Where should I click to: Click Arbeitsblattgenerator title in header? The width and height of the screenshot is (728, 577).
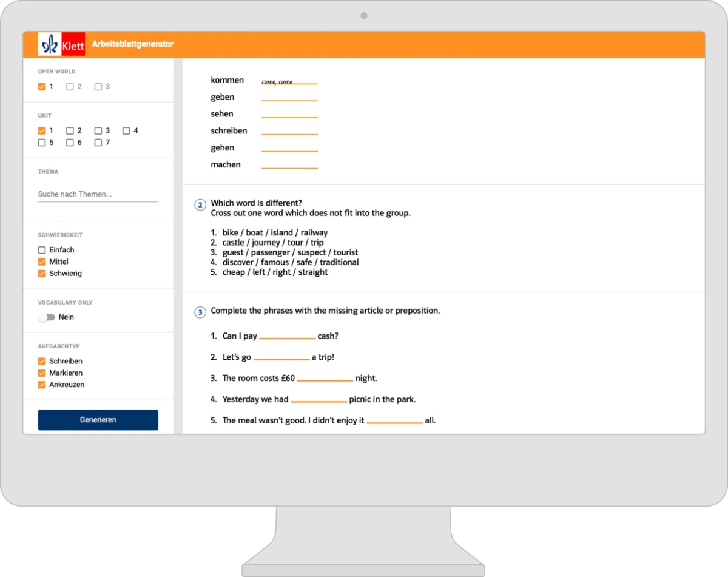(x=133, y=44)
